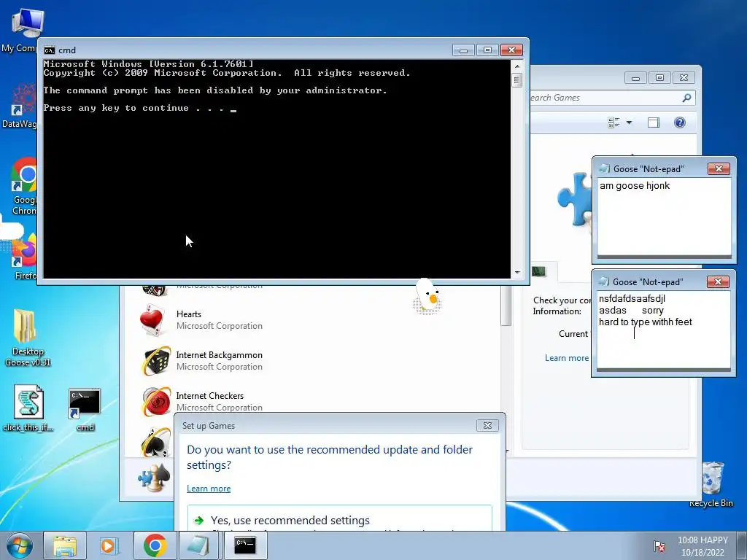Expand the view options dropdown arrow

click(x=629, y=122)
